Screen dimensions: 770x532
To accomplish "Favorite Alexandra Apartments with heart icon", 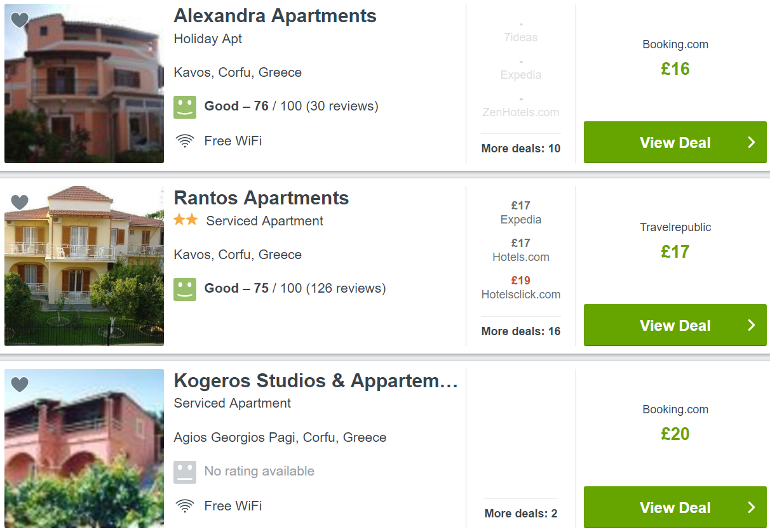I will 20,20.
